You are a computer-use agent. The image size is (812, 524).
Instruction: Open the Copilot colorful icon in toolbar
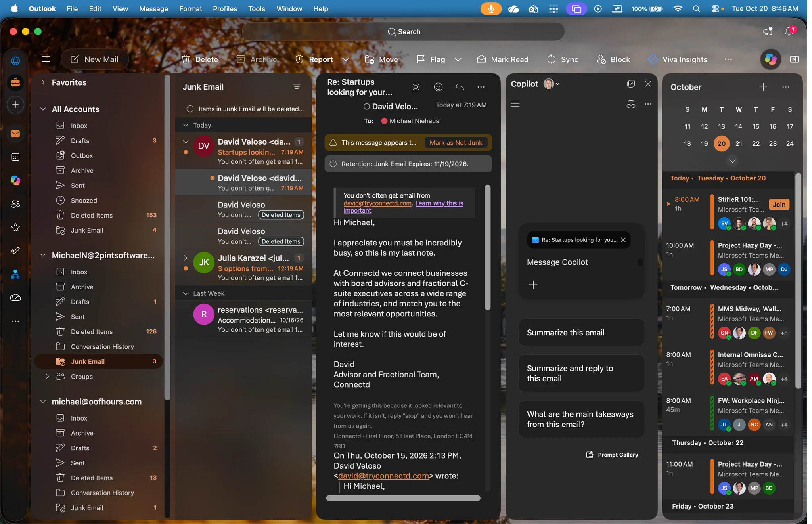770,59
